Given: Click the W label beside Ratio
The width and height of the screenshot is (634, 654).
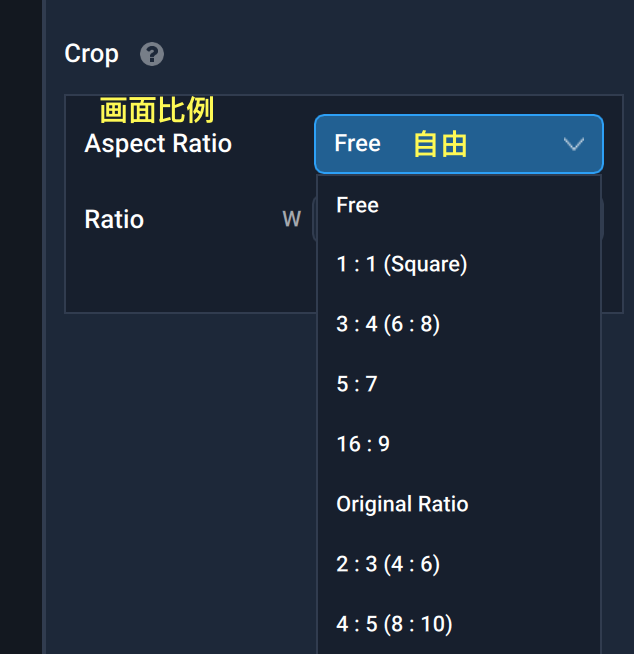Looking at the screenshot, I should (291, 219).
